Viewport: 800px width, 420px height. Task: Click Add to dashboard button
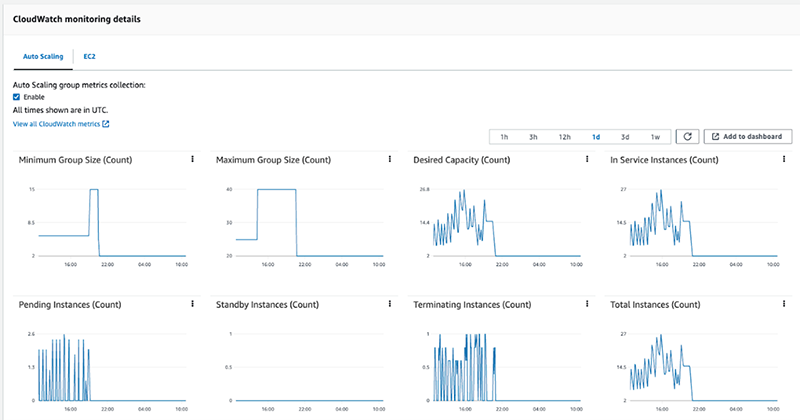[x=747, y=137]
